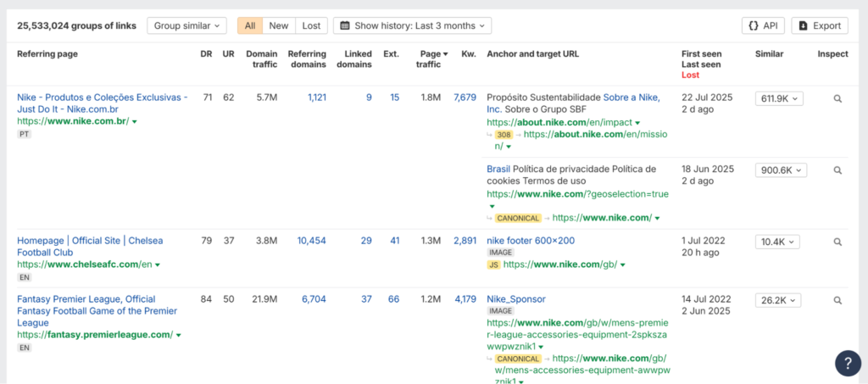Screen dimensions: 868x384
Task: Click the API button
Action: pyautogui.click(x=763, y=25)
